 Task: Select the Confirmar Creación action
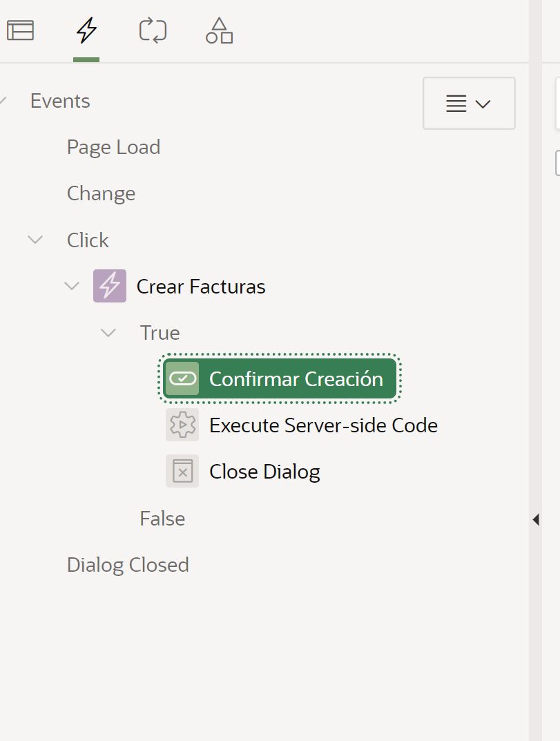pos(297,378)
